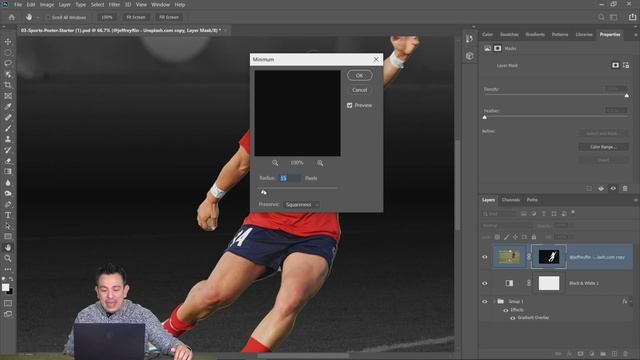Click OK in the Minimum dialog
The height and width of the screenshot is (360, 640).
click(359, 76)
